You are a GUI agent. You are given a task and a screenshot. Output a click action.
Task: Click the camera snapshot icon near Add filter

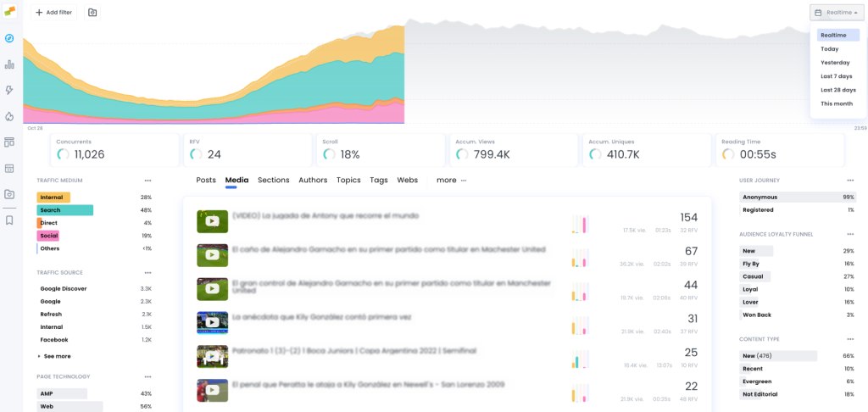coord(92,12)
